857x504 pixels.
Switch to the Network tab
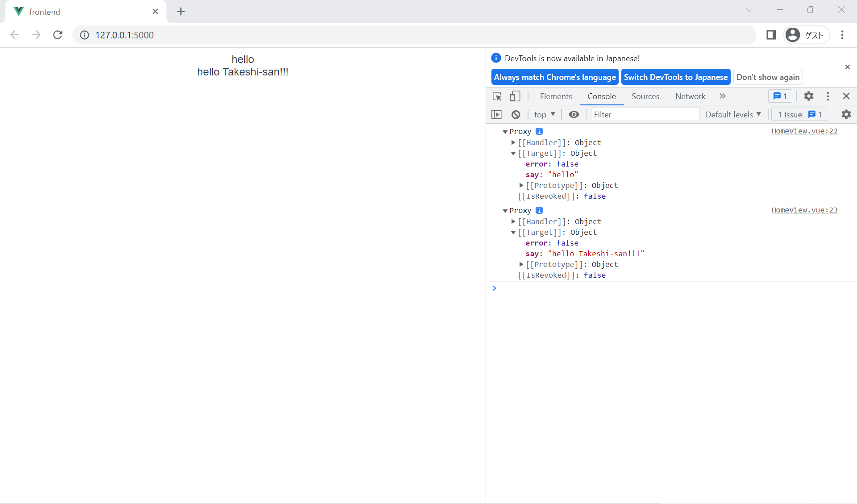click(690, 96)
